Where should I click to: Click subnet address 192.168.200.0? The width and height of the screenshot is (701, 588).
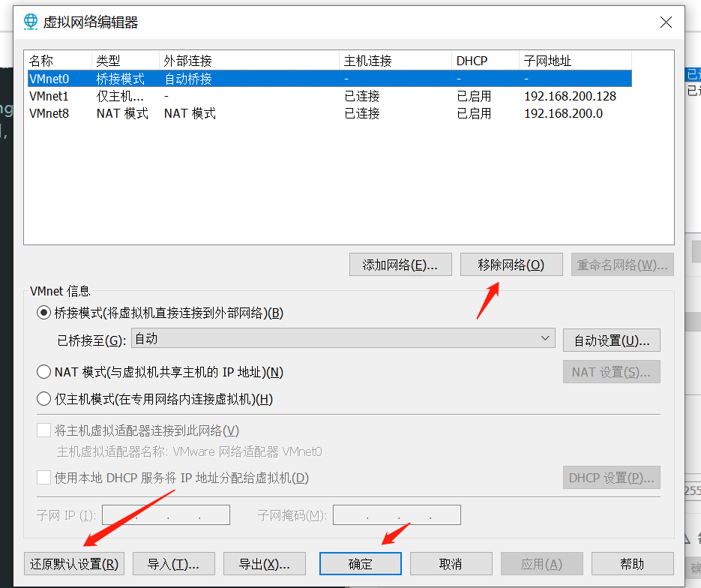pyautogui.click(x=563, y=113)
